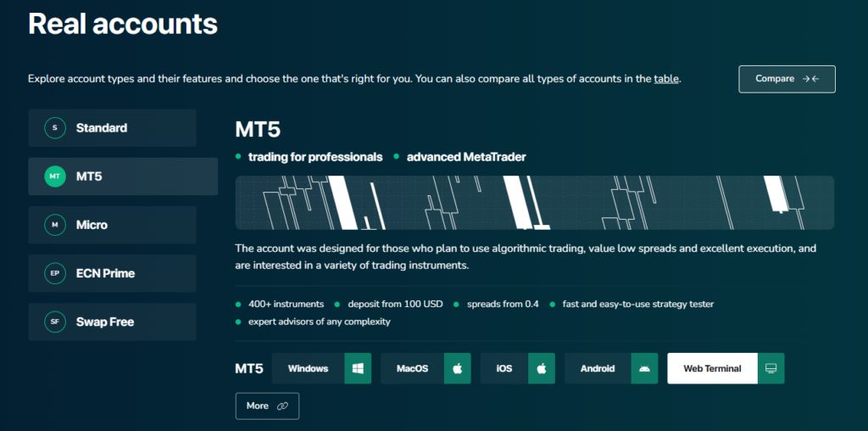Download MT5 for MacOS

pos(426,368)
